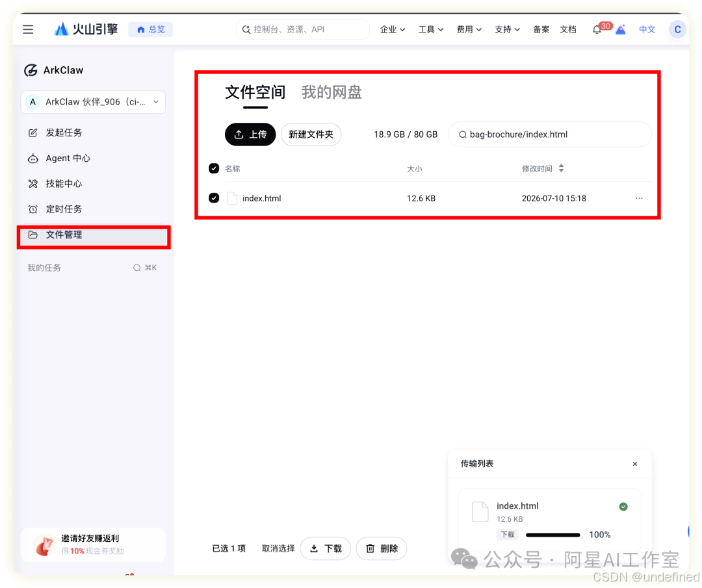Screen dimensions: 702x588
Task: Toggle the select-all checkbox in header
Action: coord(214,168)
